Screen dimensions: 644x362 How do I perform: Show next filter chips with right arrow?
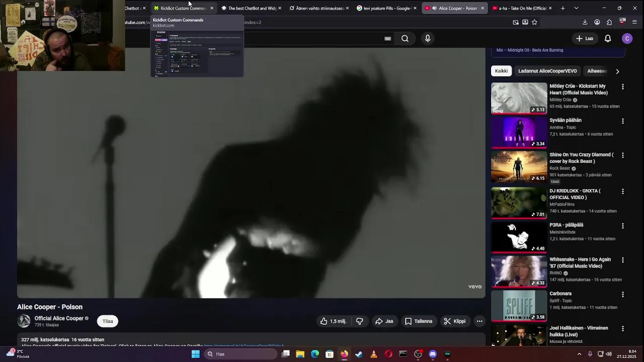pos(617,71)
